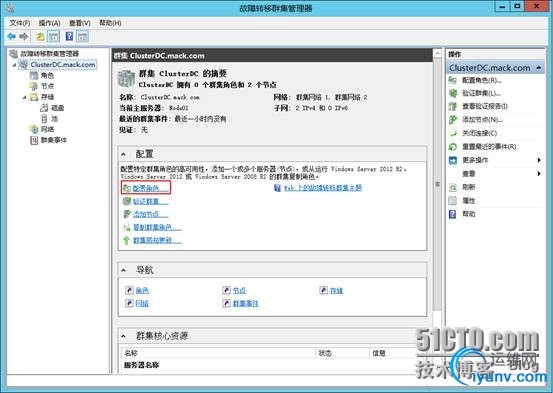Follow the 存储 link in 导航 section

coord(336,290)
